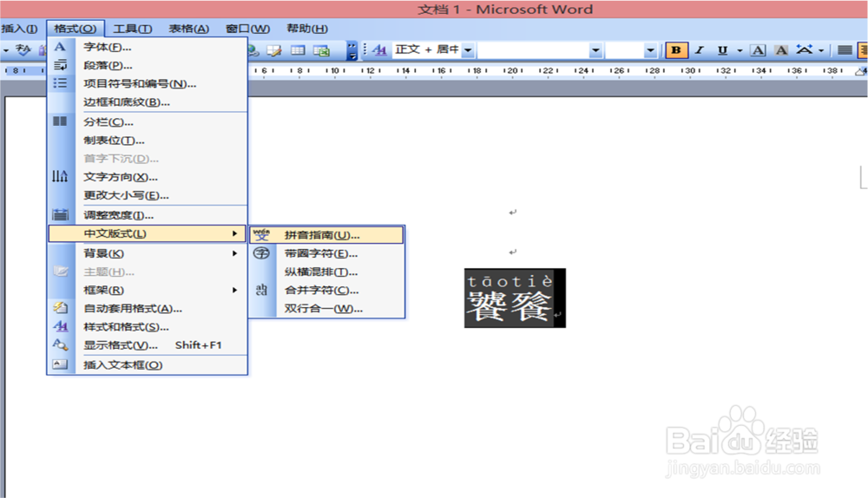Screen dimensions: 868x498
Task: Click the paragraph icon beside 段落
Action: [x=60, y=65]
